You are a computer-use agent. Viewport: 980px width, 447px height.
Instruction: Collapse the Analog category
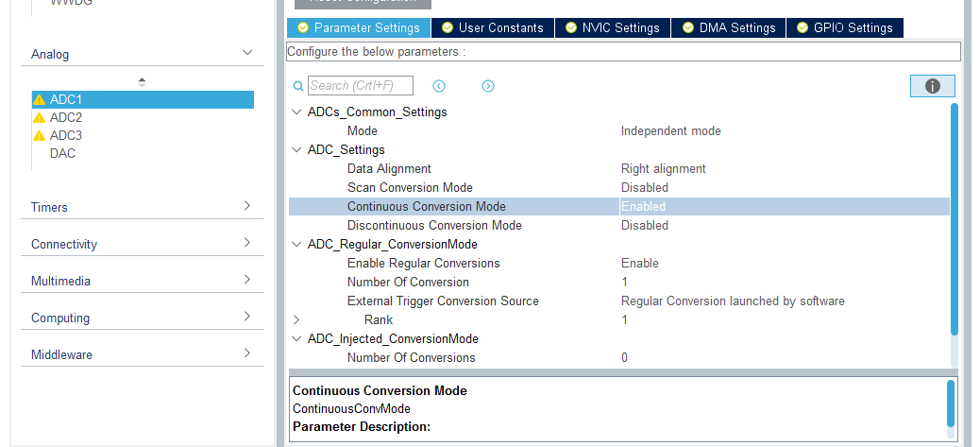(247, 53)
